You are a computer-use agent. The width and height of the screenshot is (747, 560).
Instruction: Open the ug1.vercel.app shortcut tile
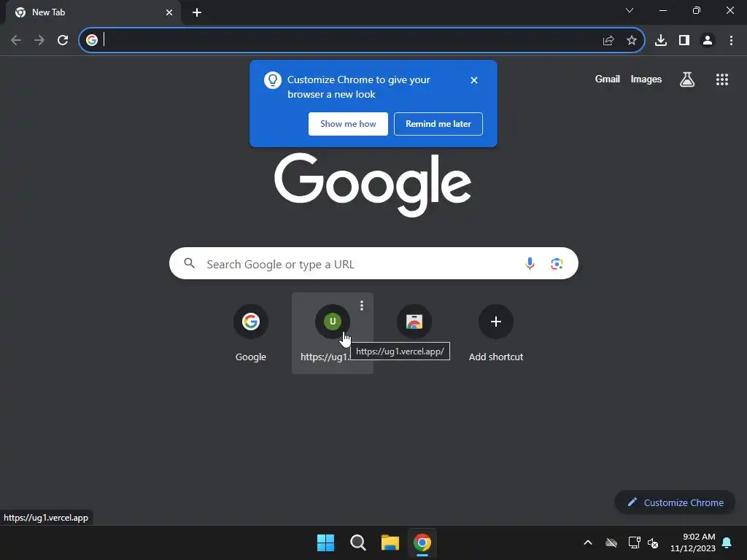coord(333,332)
